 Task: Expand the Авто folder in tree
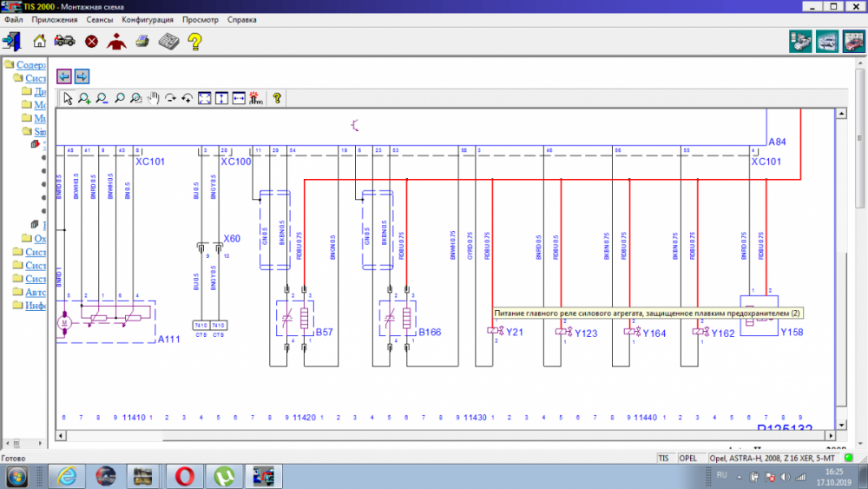click(36, 292)
